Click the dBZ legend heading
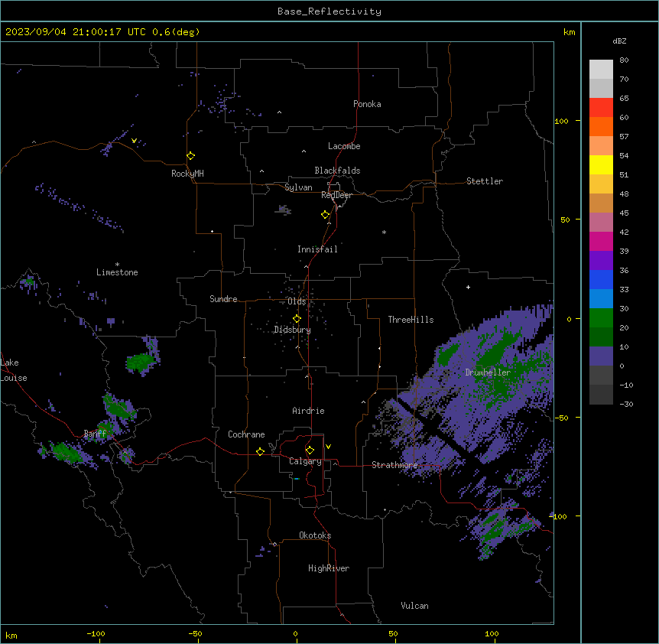 click(619, 41)
